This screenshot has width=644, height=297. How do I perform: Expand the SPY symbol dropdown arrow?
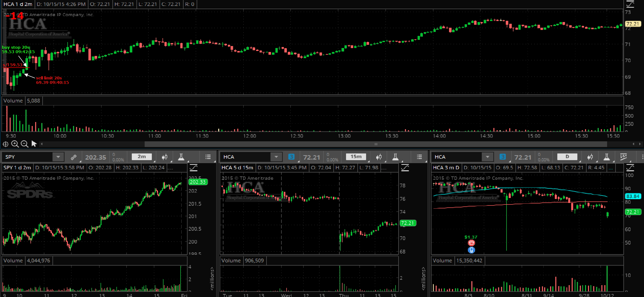(x=58, y=157)
